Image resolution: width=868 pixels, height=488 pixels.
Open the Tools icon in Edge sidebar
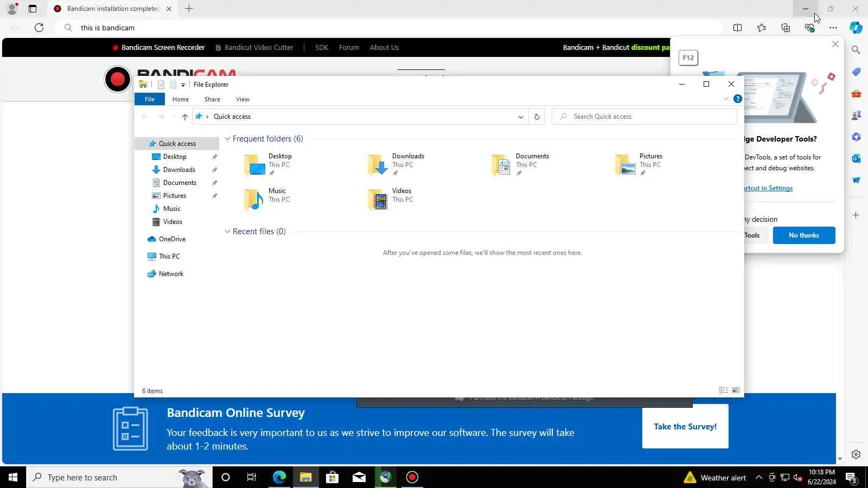[856, 93]
